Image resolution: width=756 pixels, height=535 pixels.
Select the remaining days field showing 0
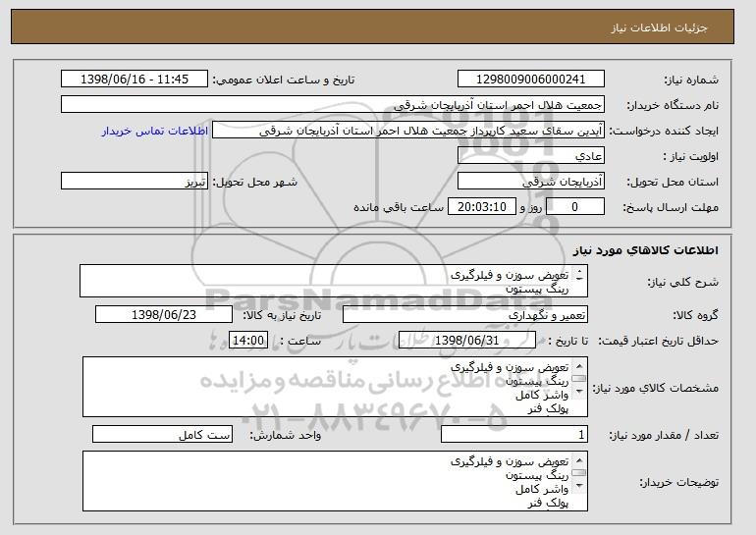click(x=575, y=207)
